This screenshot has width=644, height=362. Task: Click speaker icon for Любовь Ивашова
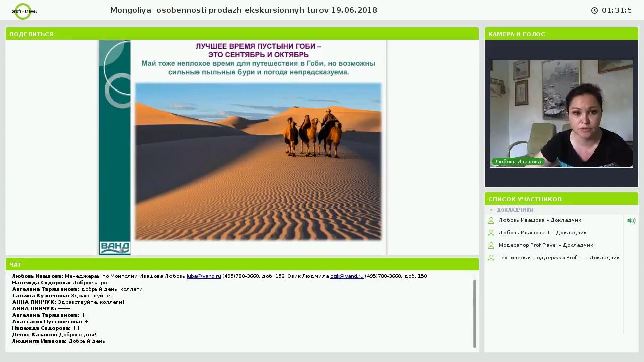(x=631, y=220)
